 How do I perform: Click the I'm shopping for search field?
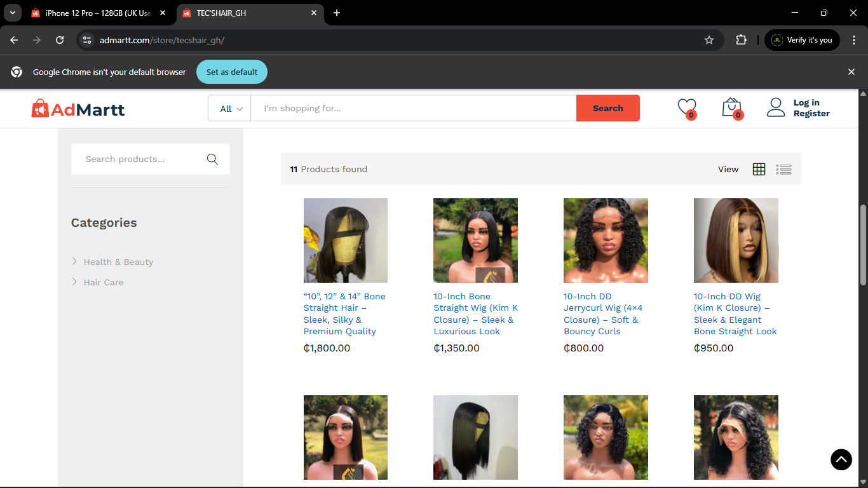coord(414,108)
